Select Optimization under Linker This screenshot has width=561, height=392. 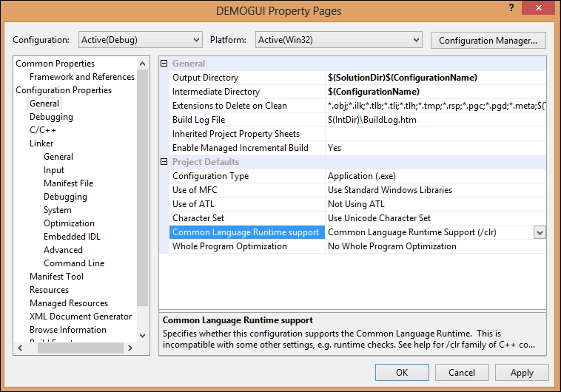pyautogui.click(x=69, y=223)
